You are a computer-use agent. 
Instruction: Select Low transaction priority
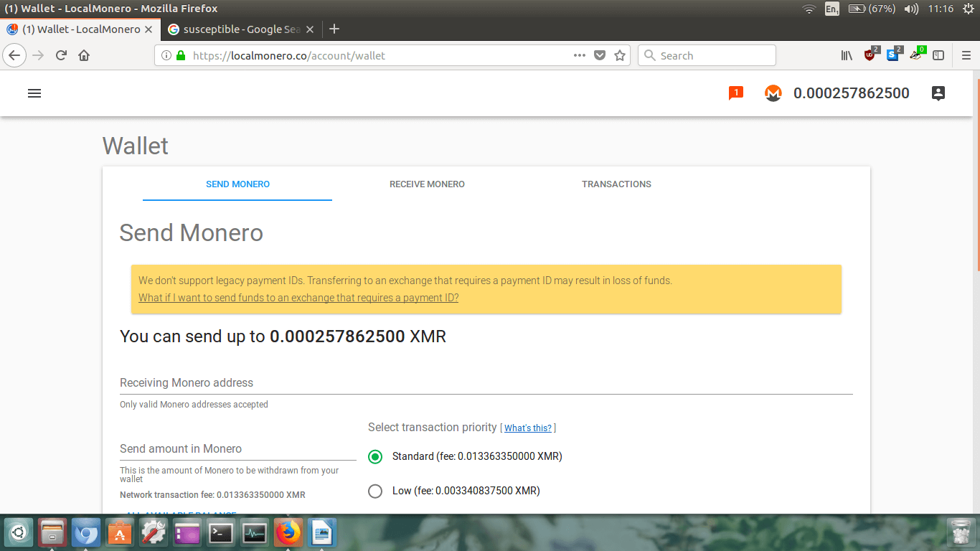click(375, 491)
